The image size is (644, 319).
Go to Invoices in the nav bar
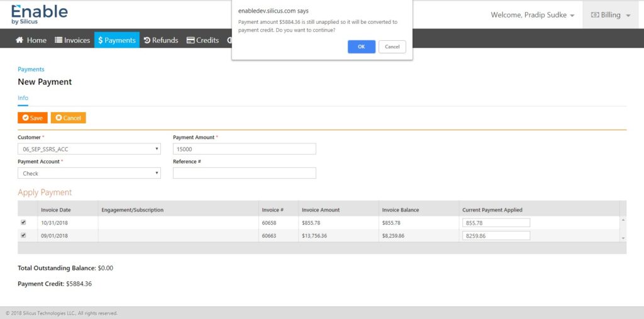pos(72,40)
